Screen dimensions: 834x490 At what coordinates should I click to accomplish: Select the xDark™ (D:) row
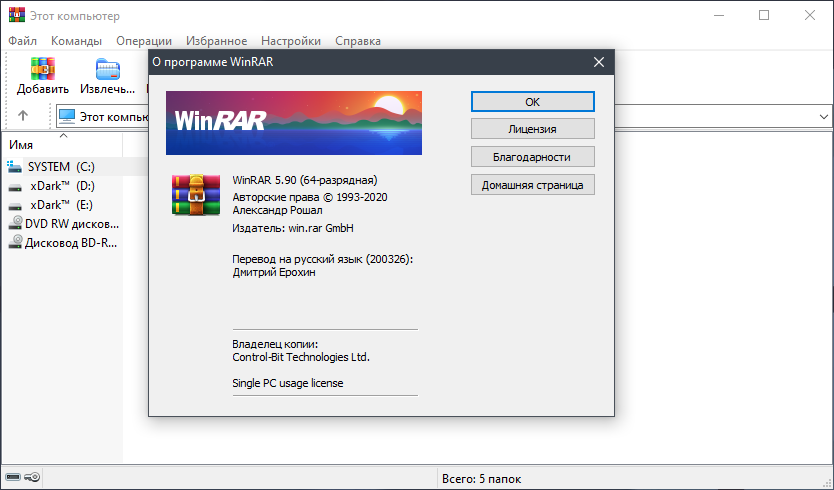pos(63,186)
